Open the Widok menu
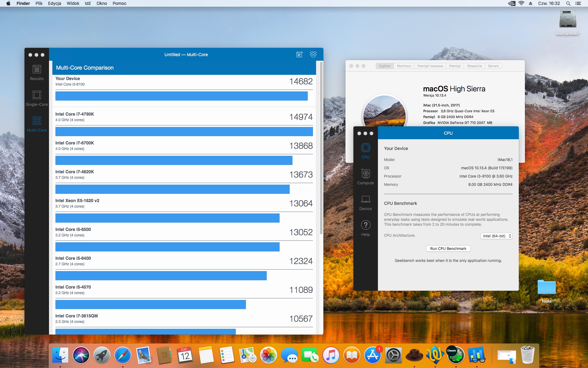Viewport: 588px width, 368px height. click(73, 3)
